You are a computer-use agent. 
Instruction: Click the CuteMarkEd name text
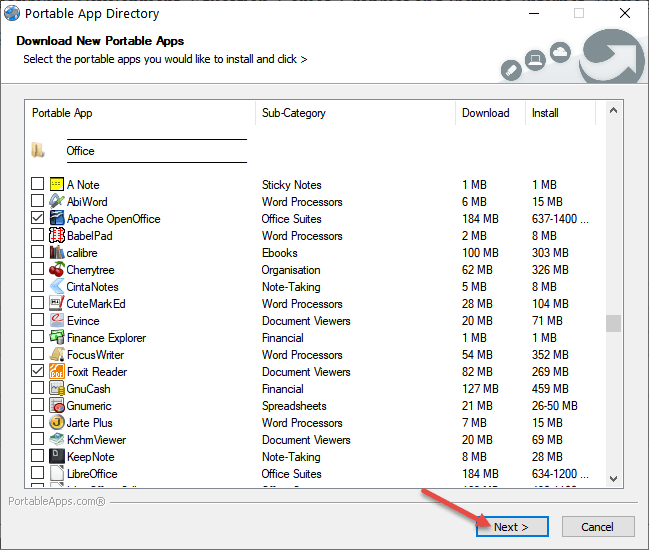point(96,304)
